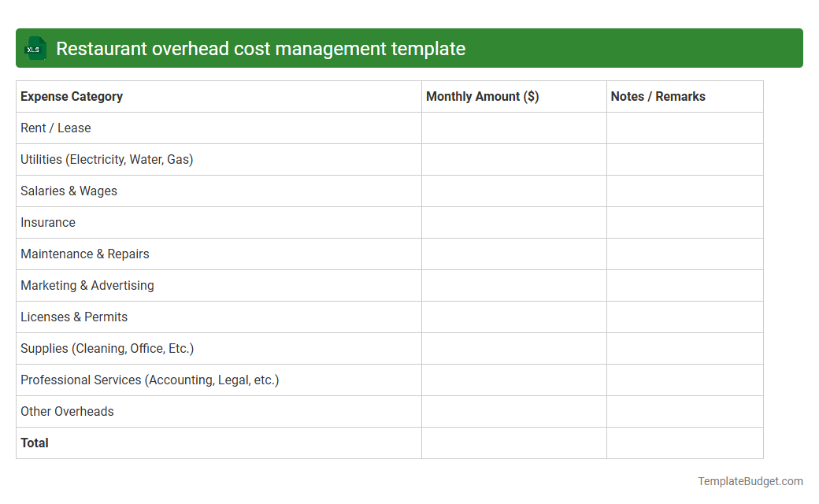Click the XLS file icon in the header
The width and height of the screenshot is (819, 504).
(x=35, y=48)
